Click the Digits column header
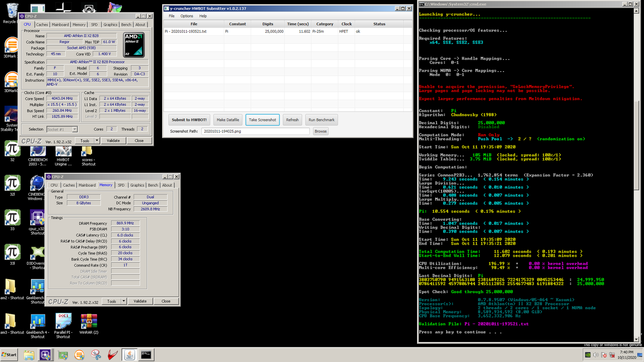This screenshot has width=644, height=362. point(268,24)
